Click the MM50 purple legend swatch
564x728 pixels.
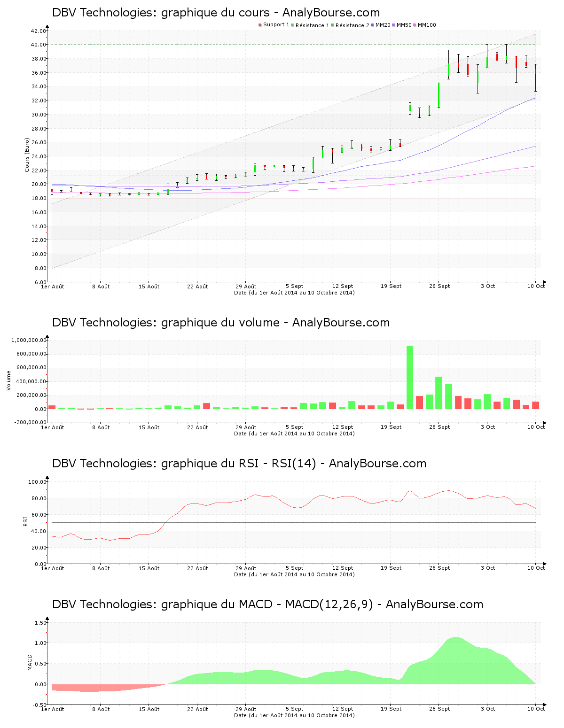point(394,25)
